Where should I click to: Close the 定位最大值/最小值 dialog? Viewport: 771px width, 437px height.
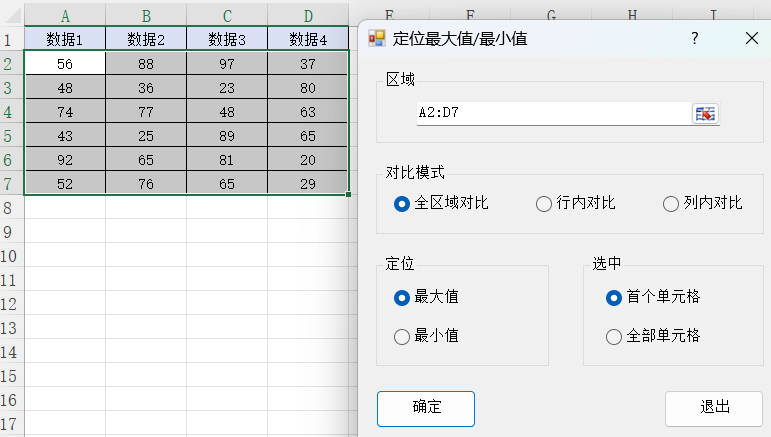[752, 38]
